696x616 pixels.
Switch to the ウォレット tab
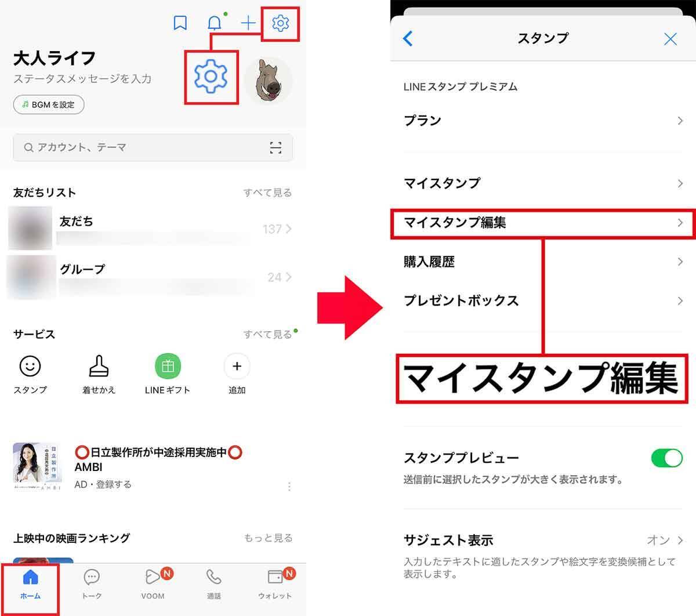click(275, 584)
